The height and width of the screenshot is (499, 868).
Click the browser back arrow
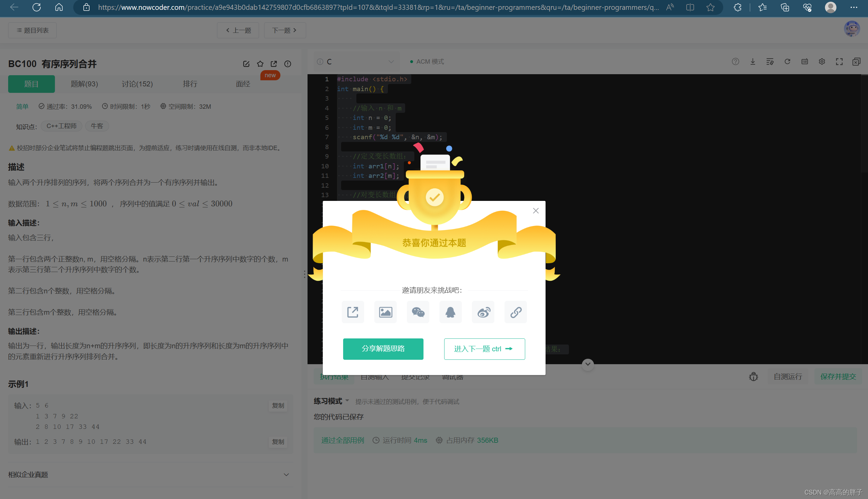pos(14,7)
